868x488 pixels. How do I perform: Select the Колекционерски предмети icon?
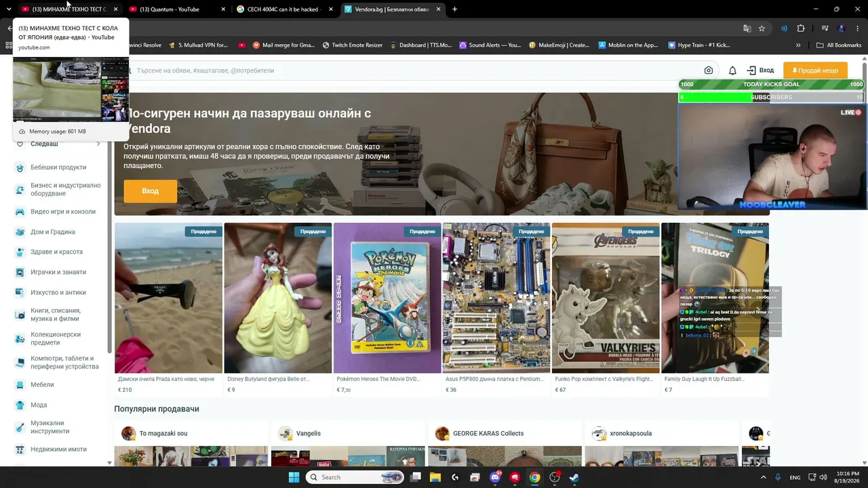(x=20, y=338)
